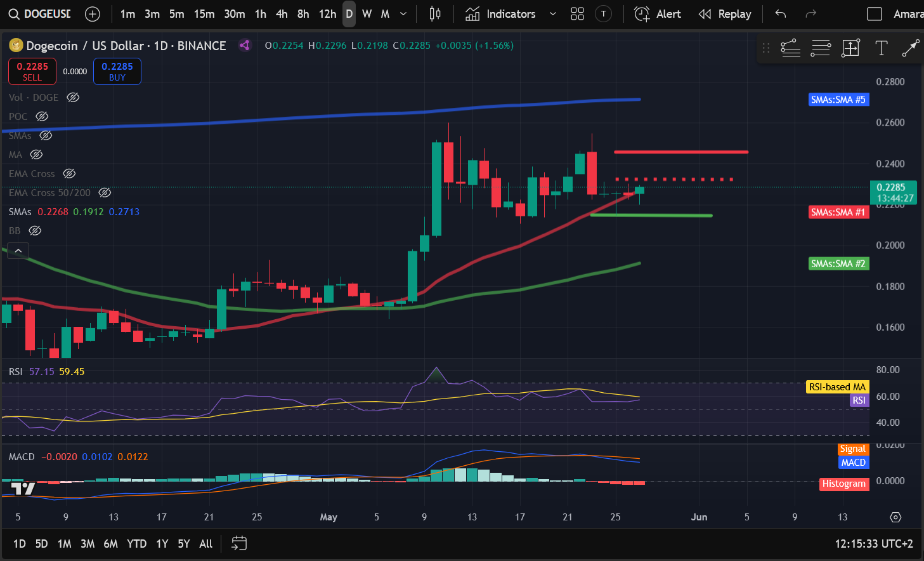Click the RSI-based MA scale label
This screenshot has width=924, height=561.
coord(837,386)
